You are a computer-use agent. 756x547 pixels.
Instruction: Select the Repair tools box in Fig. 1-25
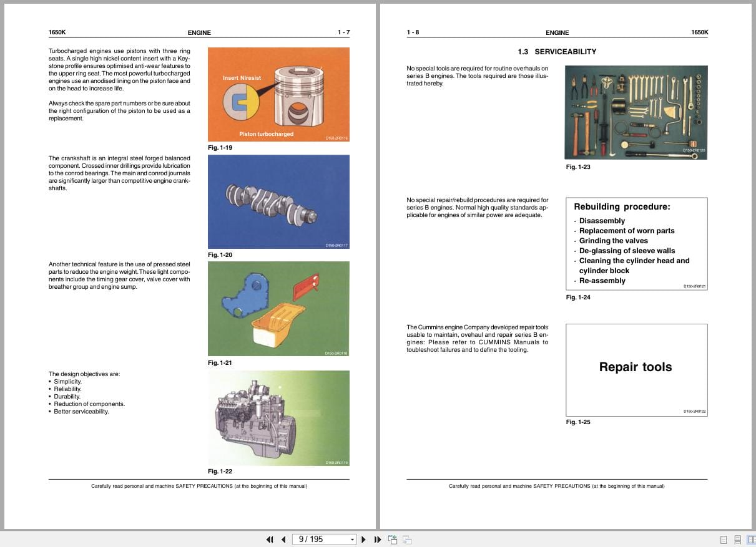636,369
